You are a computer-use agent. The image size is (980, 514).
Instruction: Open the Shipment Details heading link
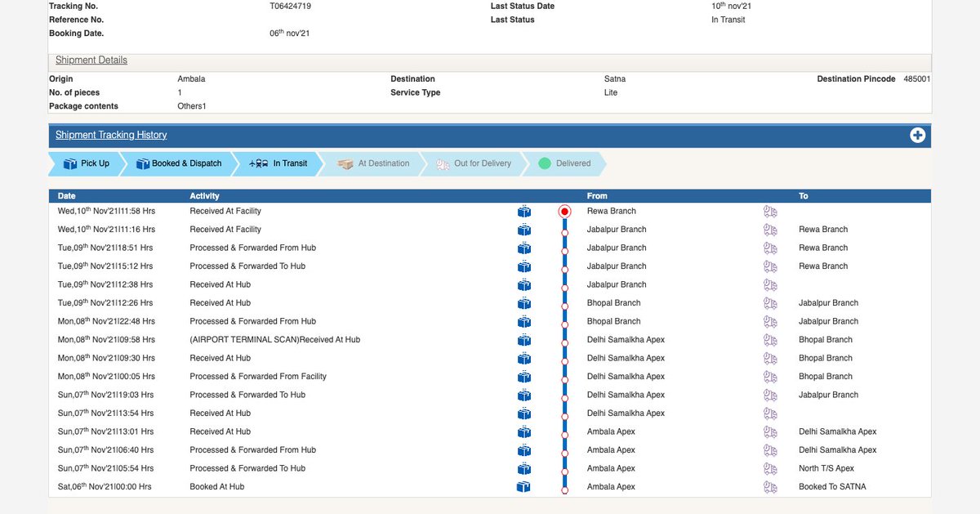point(91,60)
